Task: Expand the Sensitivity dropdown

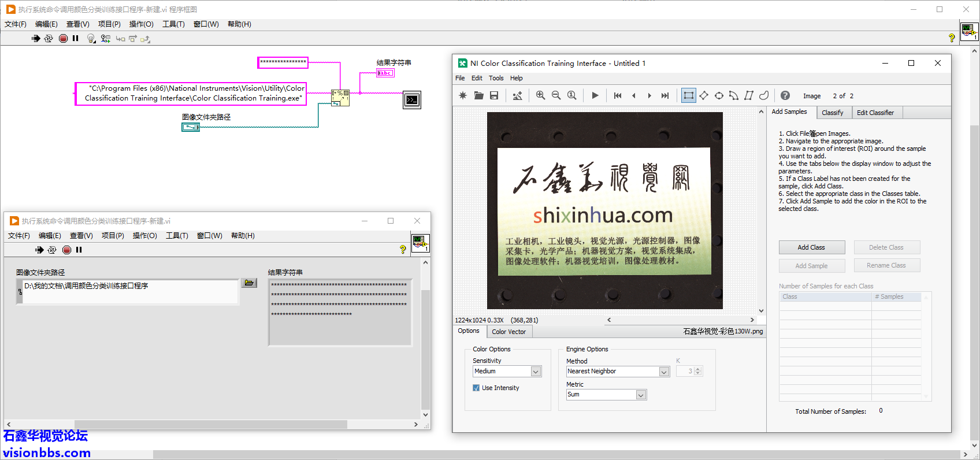Action: click(x=536, y=372)
